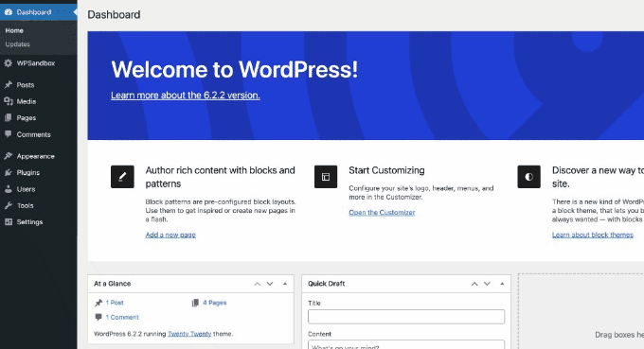Open the Customizer link
Screen dimensions: 644x349
click(x=382, y=213)
